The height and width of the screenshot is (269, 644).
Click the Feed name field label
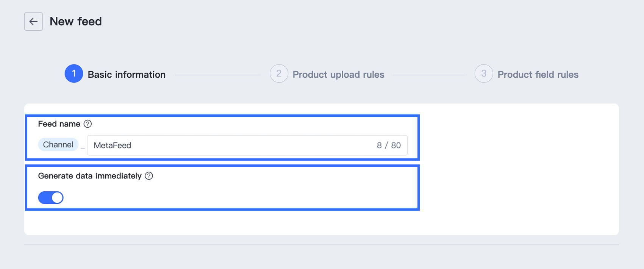pyautogui.click(x=59, y=124)
